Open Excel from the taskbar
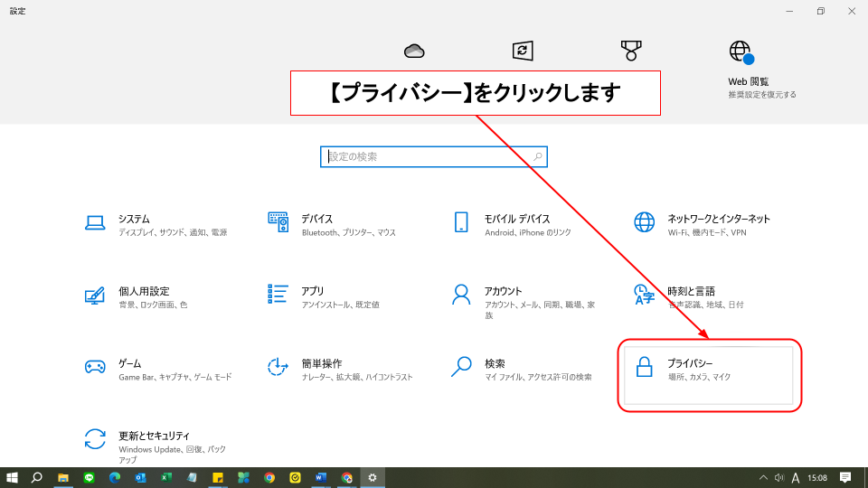This screenshot has width=868, height=488. [x=166, y=477]
